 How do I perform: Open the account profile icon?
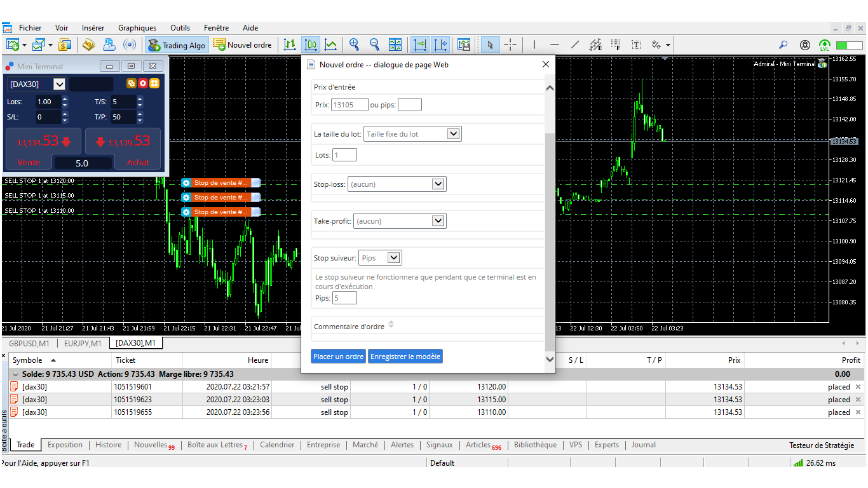[805, 45]
